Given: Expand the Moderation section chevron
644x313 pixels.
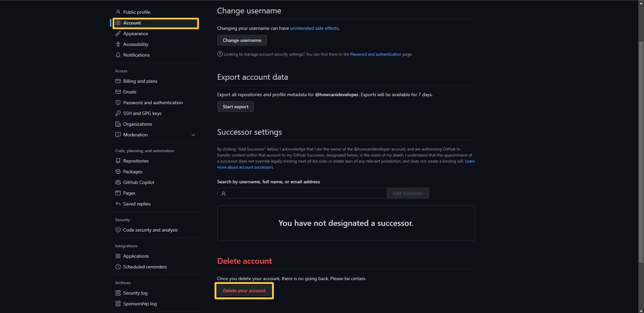Looking at the screenshot, I should [x=193, y=135].
